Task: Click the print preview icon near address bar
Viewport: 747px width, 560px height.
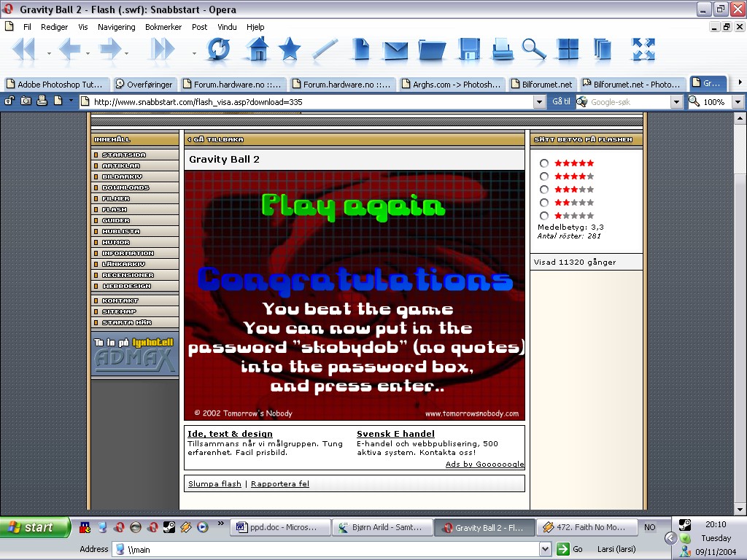Action: 42,101
